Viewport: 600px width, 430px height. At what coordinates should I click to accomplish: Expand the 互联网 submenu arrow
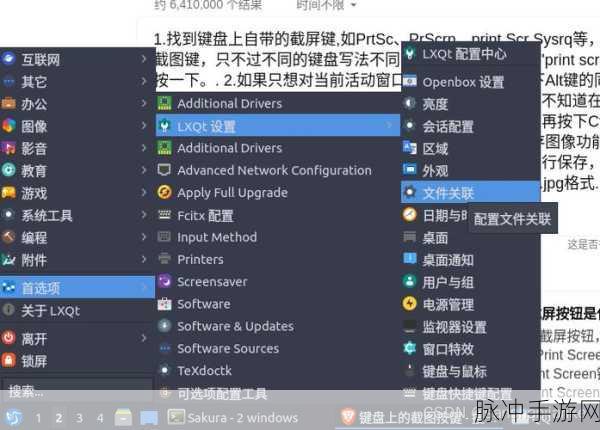144,59
